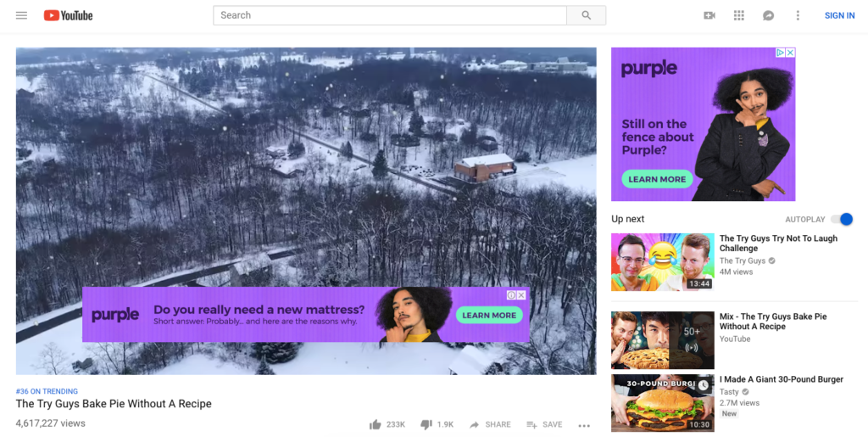
Task: Open more actions ellipsis below video
Action: 584,425
